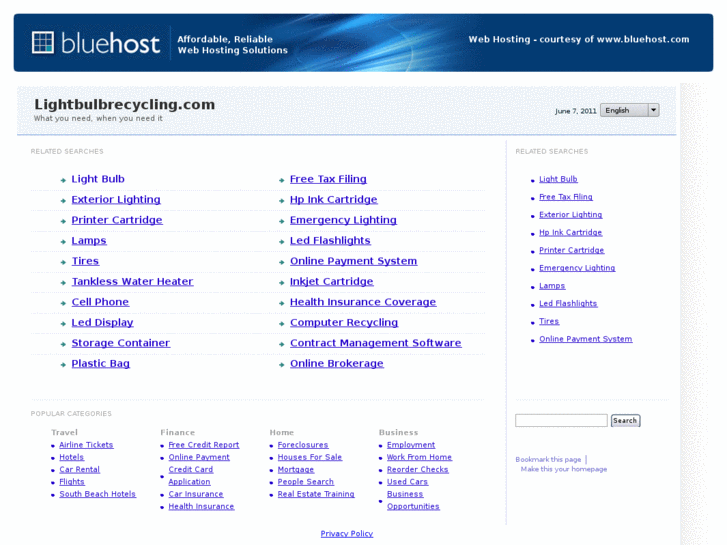Click the Search button
This screenshot has height=545, width=727.
[625, 420]
